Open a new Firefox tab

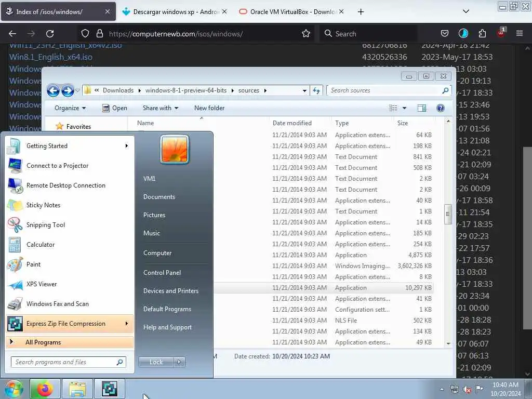coord(361,12)
